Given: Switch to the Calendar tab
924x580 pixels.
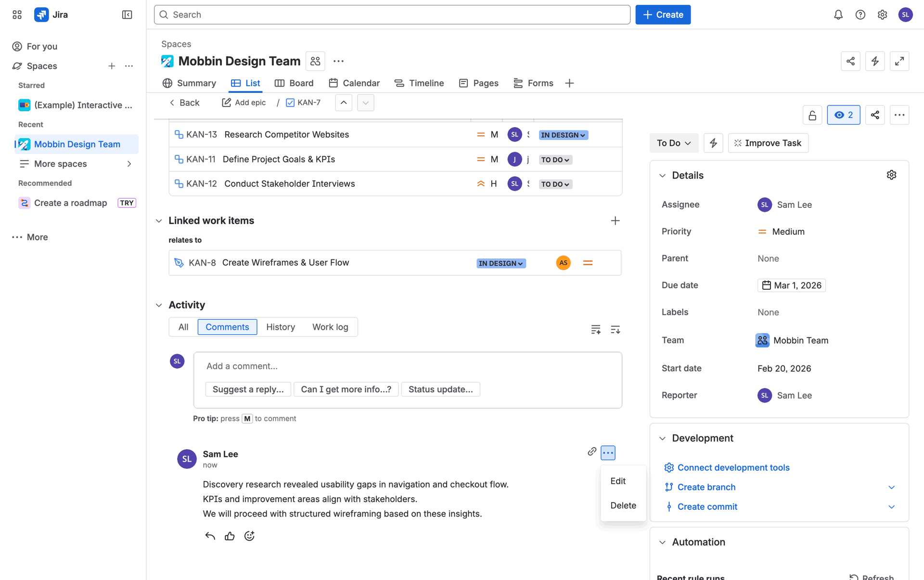Looking at the screenshot, I should point(354,83).
